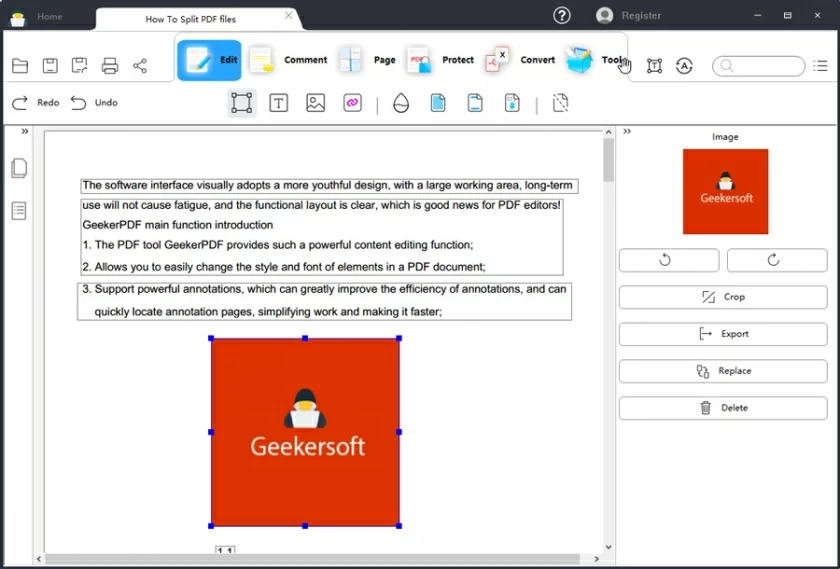
Task: Click text '1. The PDF tool GeekerPDF provides'
Action: pos(278,245)
